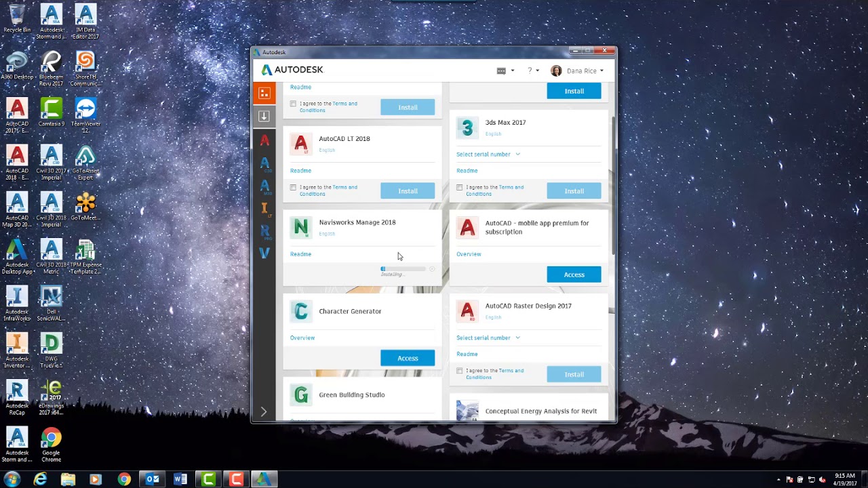Viewport: 868px width, 488px height.
Task: Check agree to terms for 3ds Max 2017
Action: coord(459,187)
